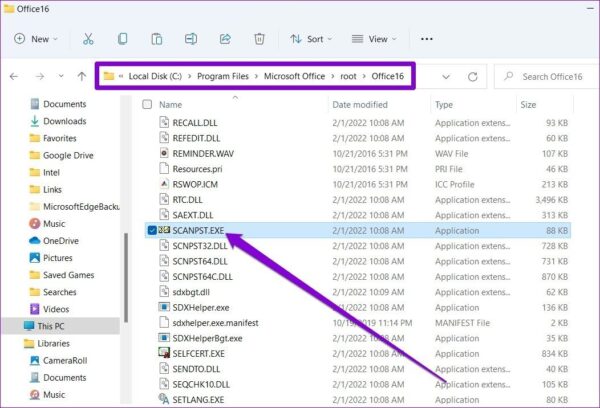Navigate to Microsoft Office breadcrumb
The image size is (600, 408).
coord(294,76)
